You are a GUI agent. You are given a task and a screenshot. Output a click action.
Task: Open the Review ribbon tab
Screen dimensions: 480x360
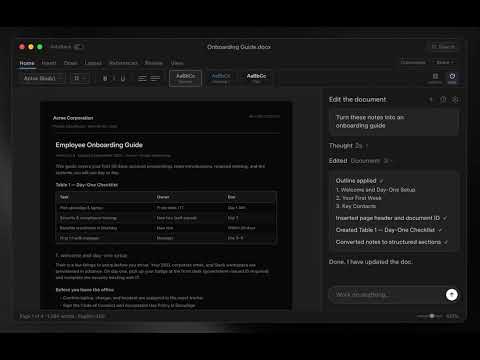click(x=154, y=63)
